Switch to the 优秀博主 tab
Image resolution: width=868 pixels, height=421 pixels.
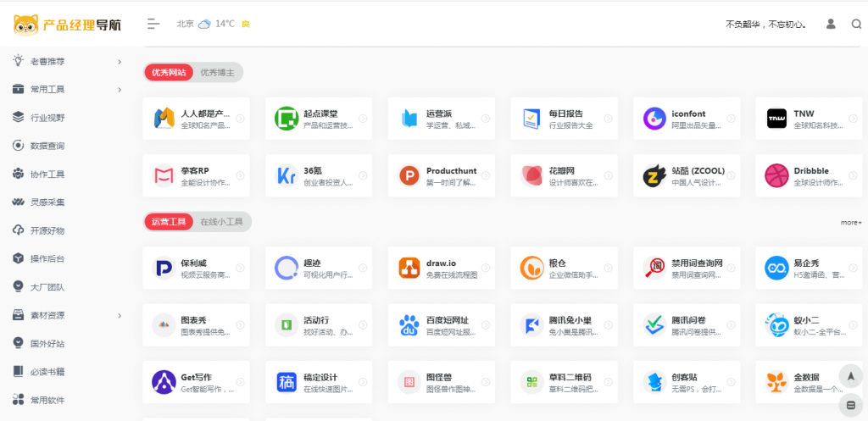(x=217, y=73)
